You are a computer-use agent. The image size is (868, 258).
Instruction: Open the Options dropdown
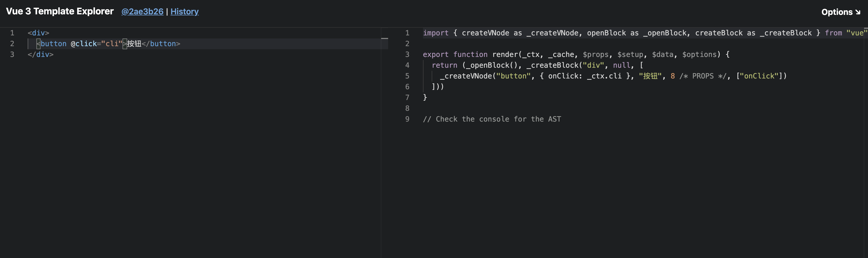pyautogui.click(x=841, y=12)
